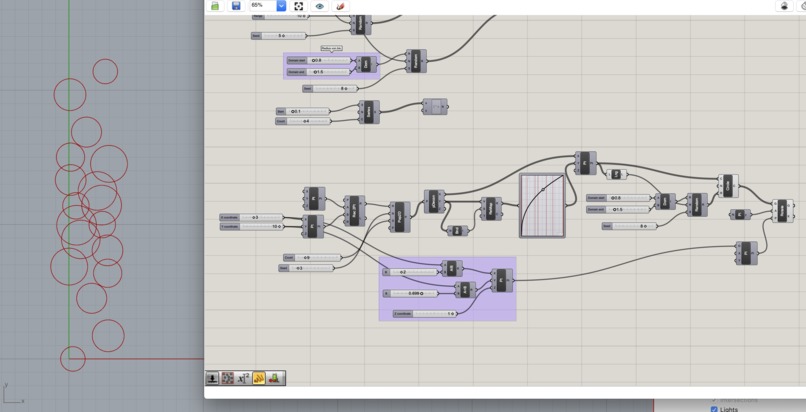Click the 65% zoom value field

(263, 6)
